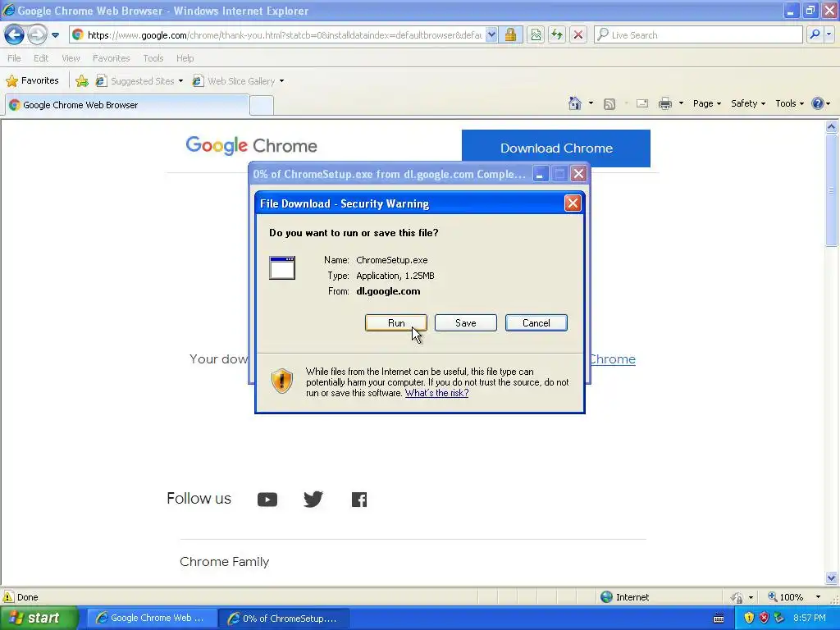Expand the Home button dropdown arrow
This screenshot has width=840, height=630.
[591, 103]
